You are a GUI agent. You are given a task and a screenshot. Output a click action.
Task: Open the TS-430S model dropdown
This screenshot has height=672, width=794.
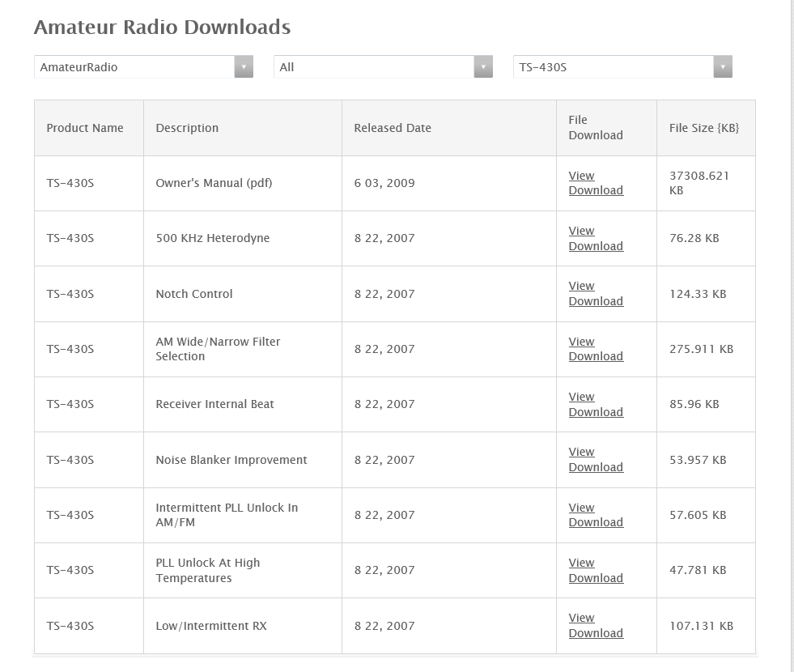622,67
